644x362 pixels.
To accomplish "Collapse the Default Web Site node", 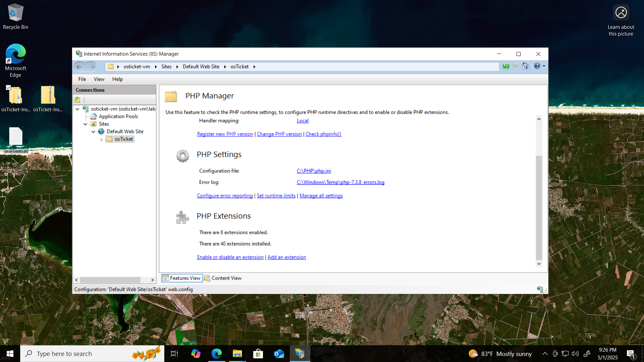I will point(93,132).
